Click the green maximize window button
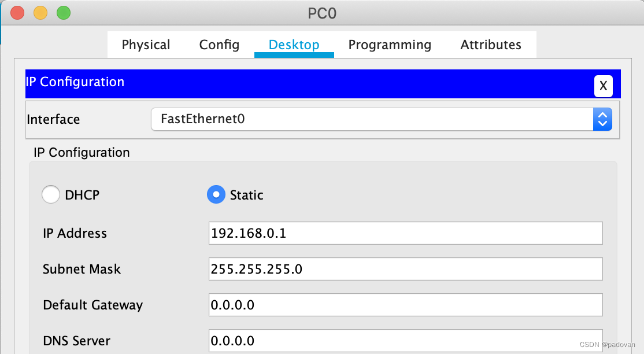The width and height of the screenshot is (644, 354). [63, 13]
